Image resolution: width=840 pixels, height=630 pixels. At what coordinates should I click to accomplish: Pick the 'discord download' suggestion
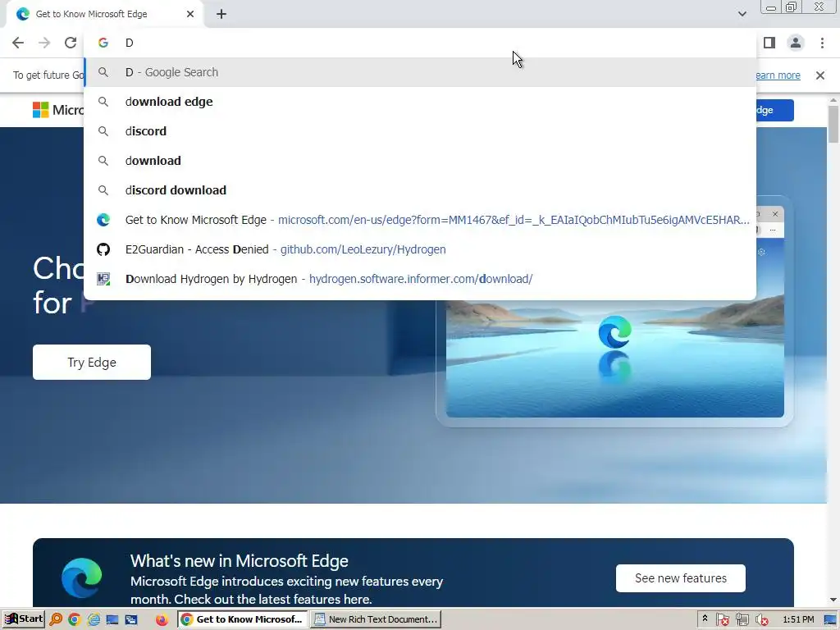420,190
